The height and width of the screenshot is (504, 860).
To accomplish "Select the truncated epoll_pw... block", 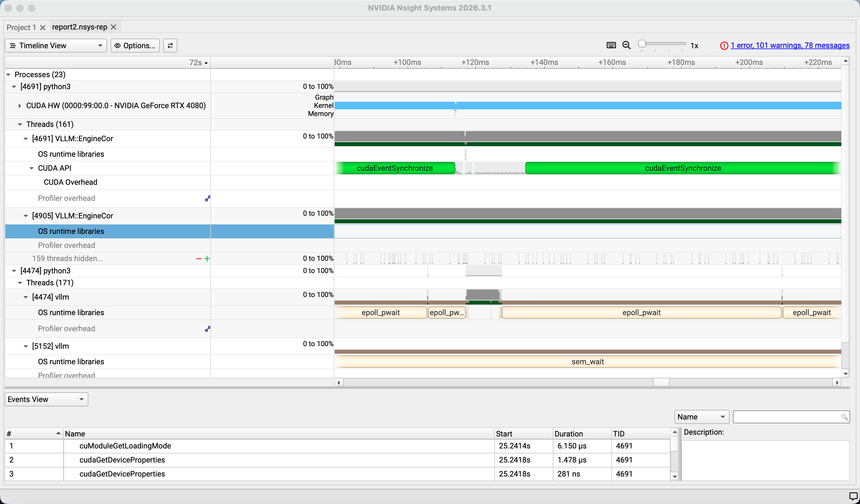I will (x=446, y=312).
